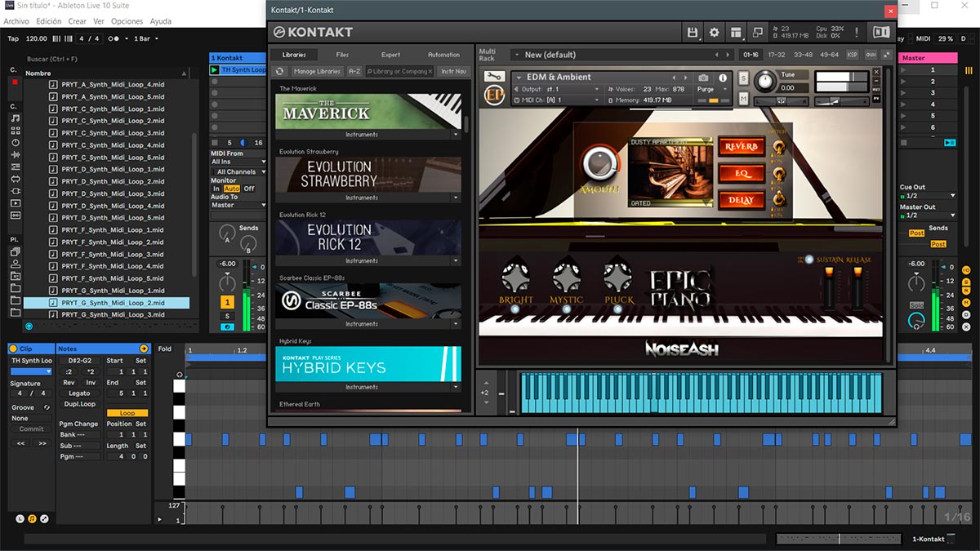This screenshot has height=551, width=980.
Task: Click the Kontakt warning exclamation icon
Action: (857, 32)
